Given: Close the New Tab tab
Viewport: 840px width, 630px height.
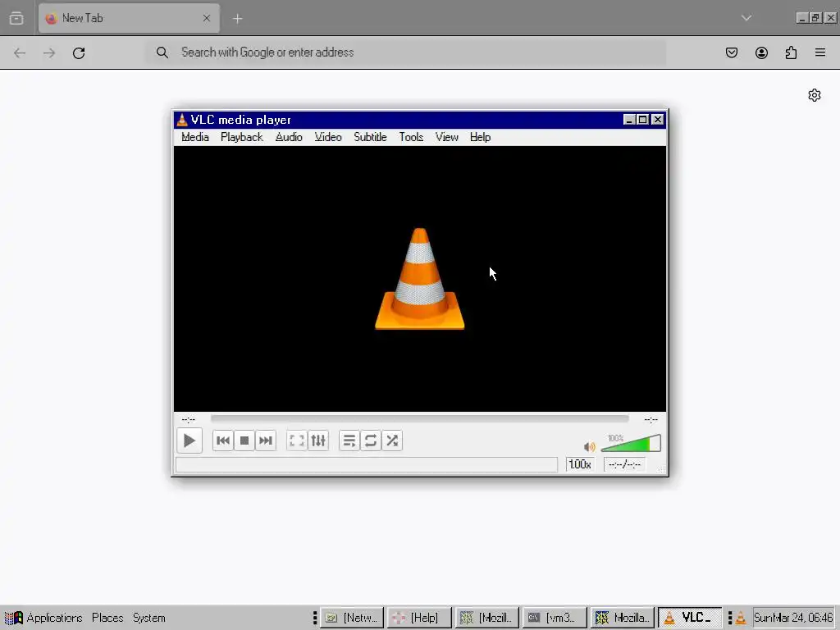Looking at the screenshot, I should coord(207,18).
